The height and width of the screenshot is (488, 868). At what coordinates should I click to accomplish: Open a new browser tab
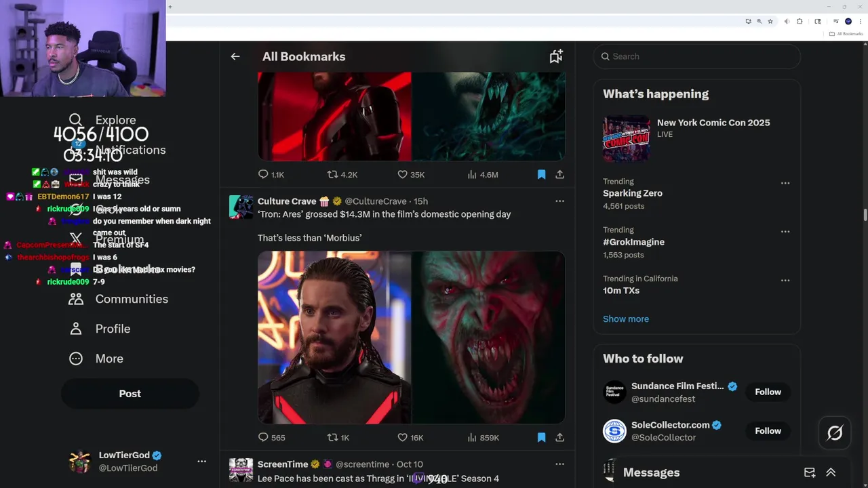click(170, 7)
